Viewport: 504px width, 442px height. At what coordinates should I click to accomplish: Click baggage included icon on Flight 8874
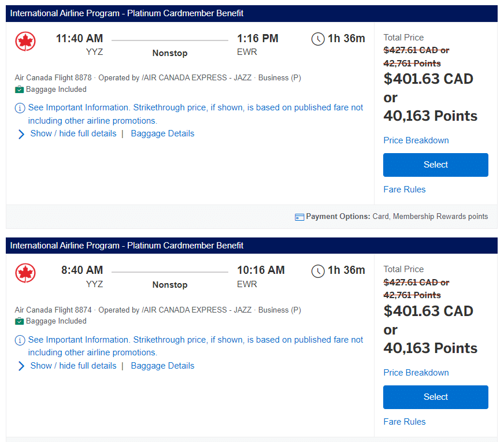point(19,321)
